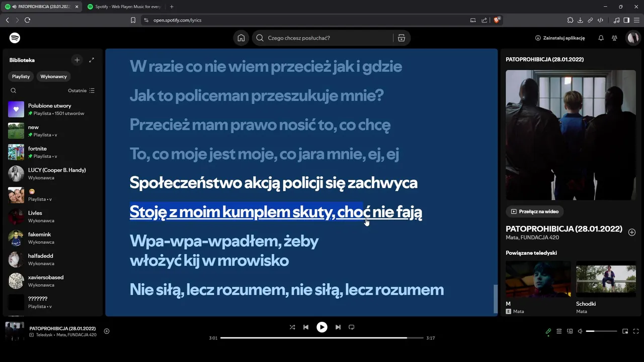Open artist xaviersobased in library

(x=52, y=281)
